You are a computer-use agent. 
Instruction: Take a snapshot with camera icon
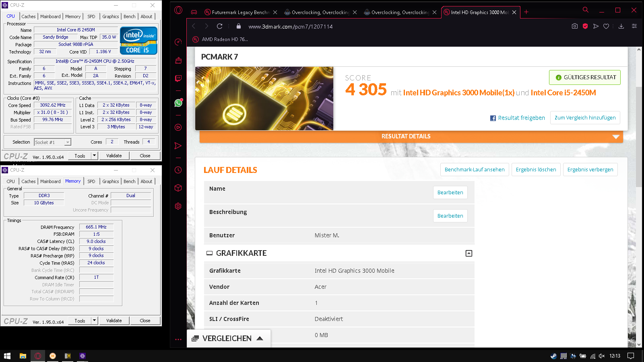[575, 26]
